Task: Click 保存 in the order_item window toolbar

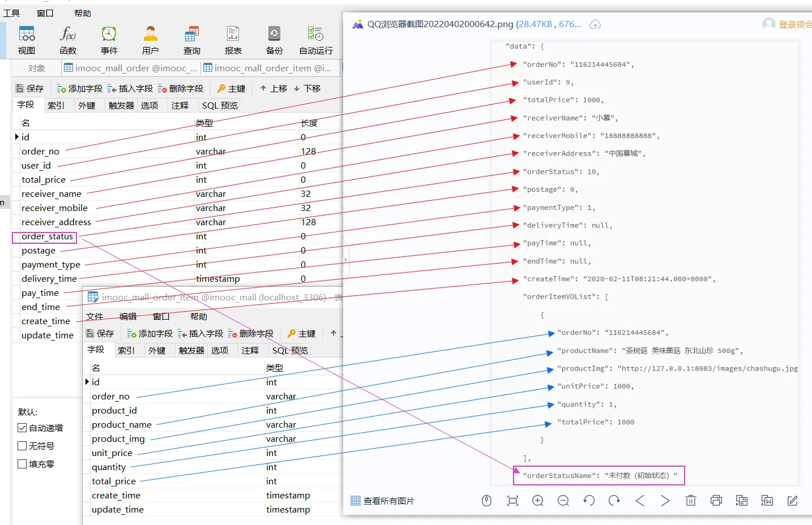Action: click(x=100, y=333)
